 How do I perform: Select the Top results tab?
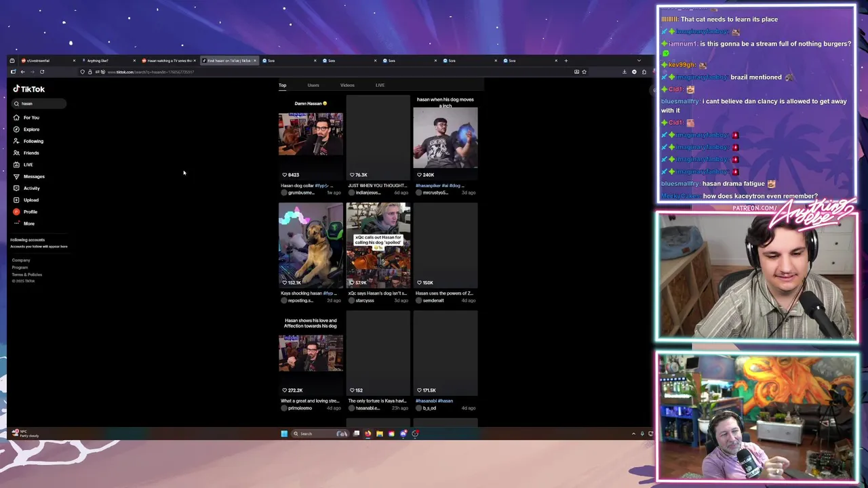coord(282,85)
